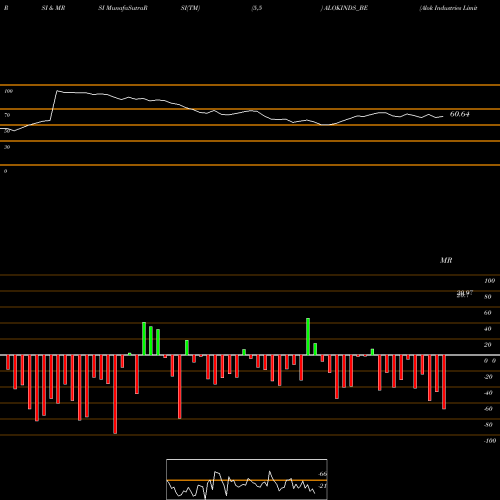
Task: Click the 60 label on MR right axis
Action: pos(488,313)
